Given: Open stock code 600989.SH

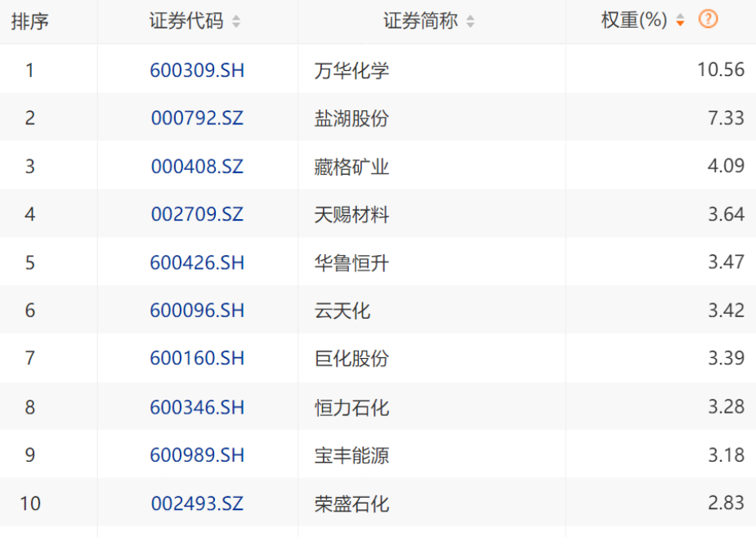Looking at the screenshot, I should 197,455.
